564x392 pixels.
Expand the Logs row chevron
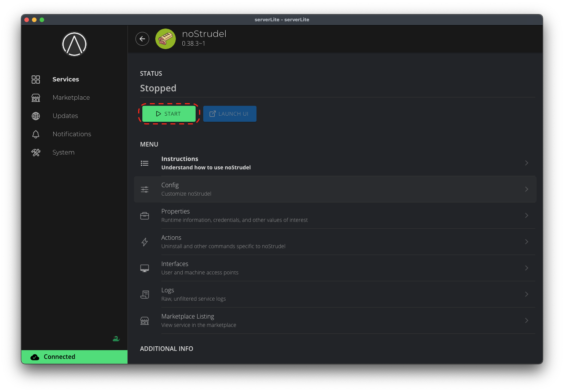526,294
